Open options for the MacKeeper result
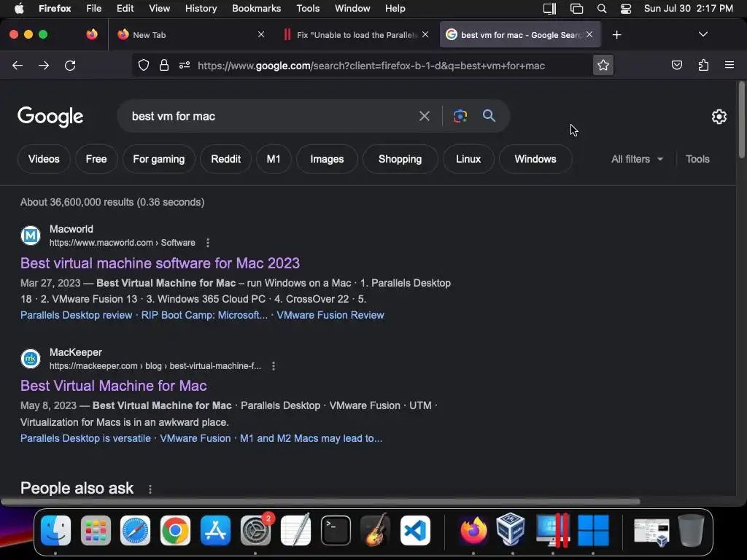 click(274, 366)
